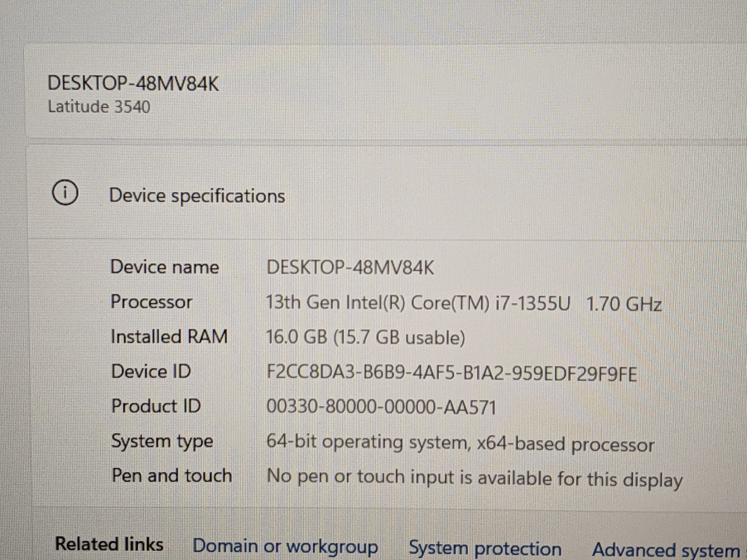The width and height of the screenshot is (747, 560).
Task: Select the 64-bit operating system value
Action: [x=460, y=443]
